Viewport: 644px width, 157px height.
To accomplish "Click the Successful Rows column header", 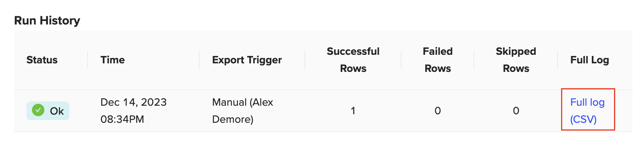I will pos(353,60).
